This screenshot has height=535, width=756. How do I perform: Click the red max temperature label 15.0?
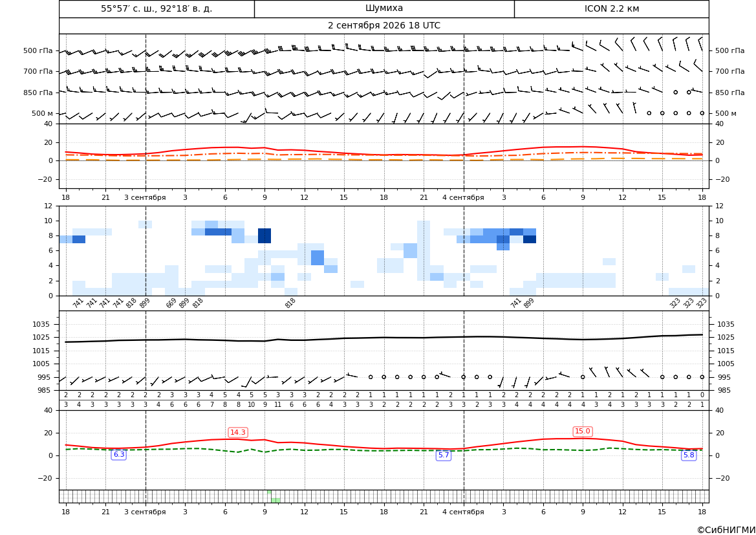click(x=583, y=431)
